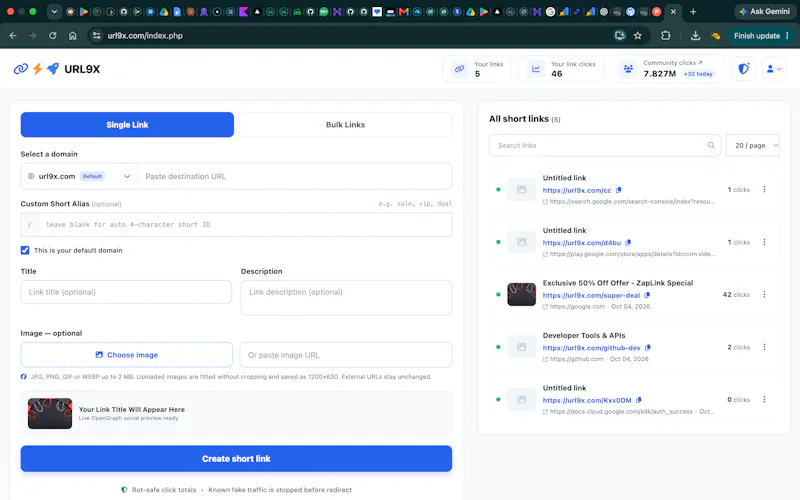Viewport: 800px width, 500px height.
Task: Click the shield security icon in header
Action: [x=743, y=68]
